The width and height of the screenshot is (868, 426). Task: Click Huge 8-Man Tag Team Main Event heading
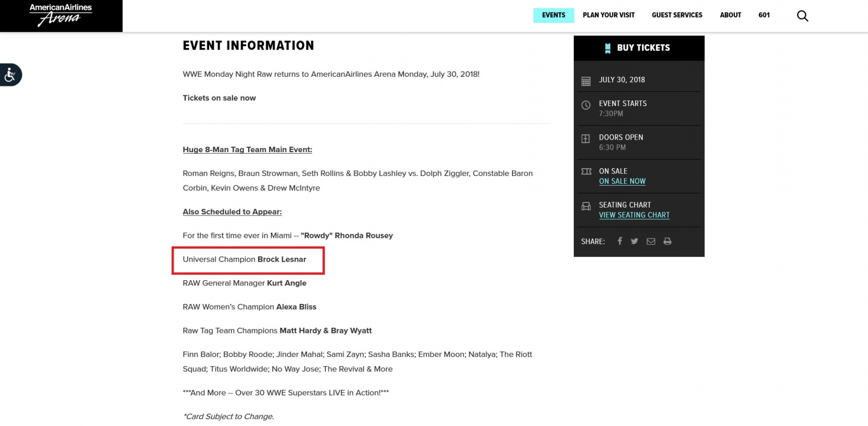pos(248,150)
